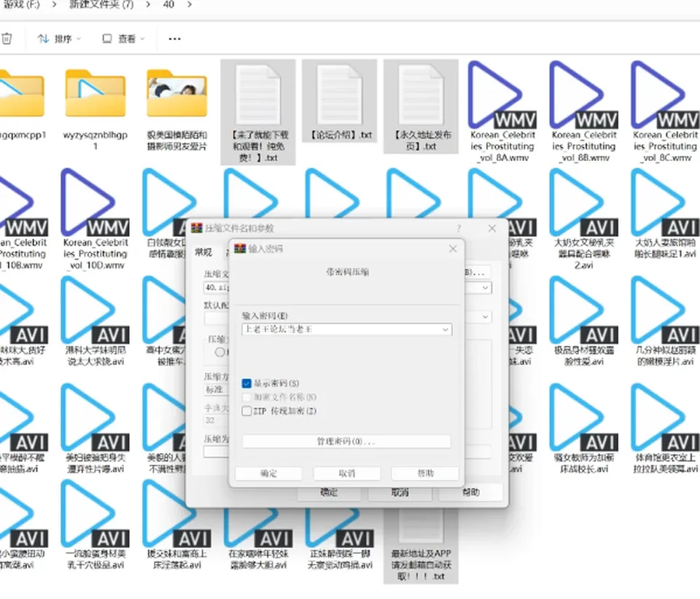Select the 【永久地址发布页】.txt file icon
This screenshot has height=599, width=700.
click(x=421, y=95)
